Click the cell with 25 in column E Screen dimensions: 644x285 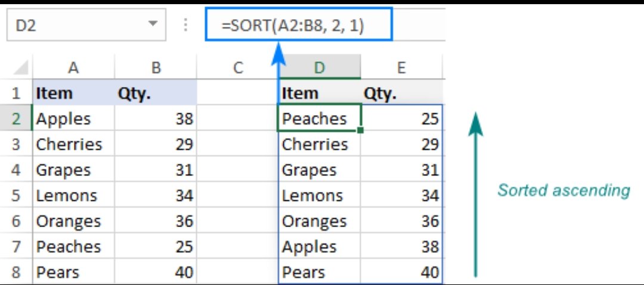401,119
